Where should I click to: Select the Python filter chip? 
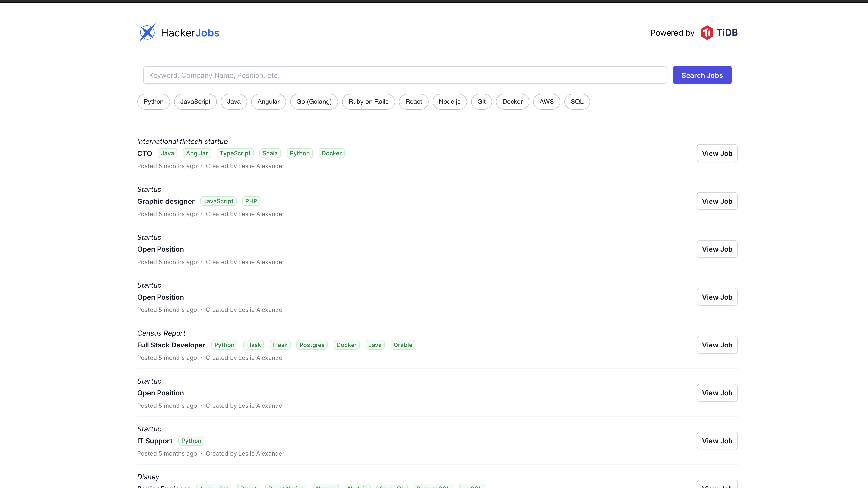point(153,102)
